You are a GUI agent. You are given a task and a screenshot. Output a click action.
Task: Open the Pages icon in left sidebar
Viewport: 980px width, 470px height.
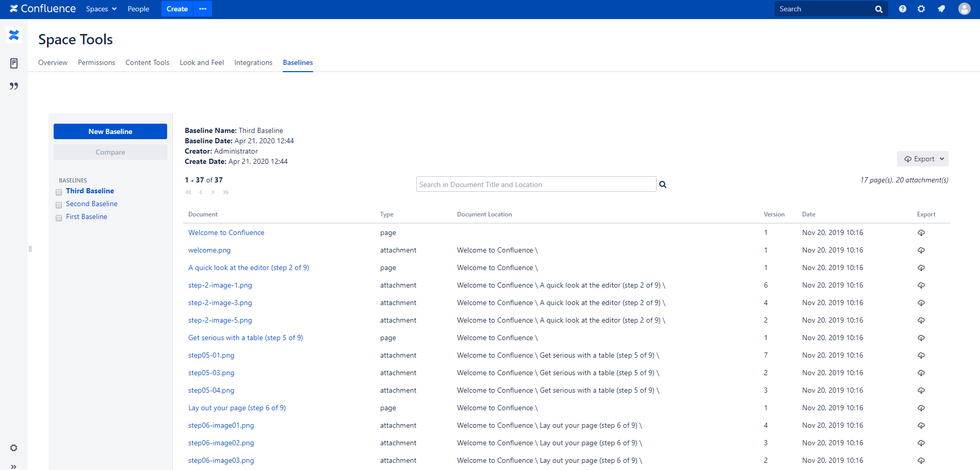coord(14,63)
